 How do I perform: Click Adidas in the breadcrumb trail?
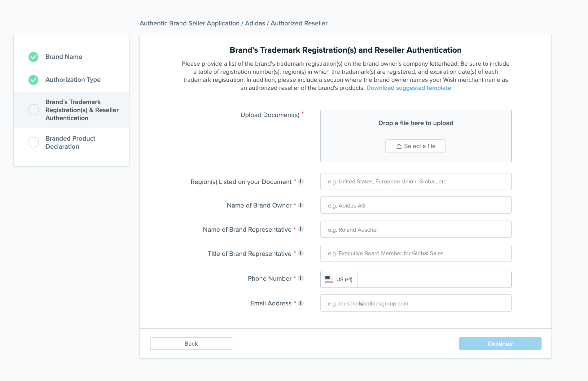[255, 23]
